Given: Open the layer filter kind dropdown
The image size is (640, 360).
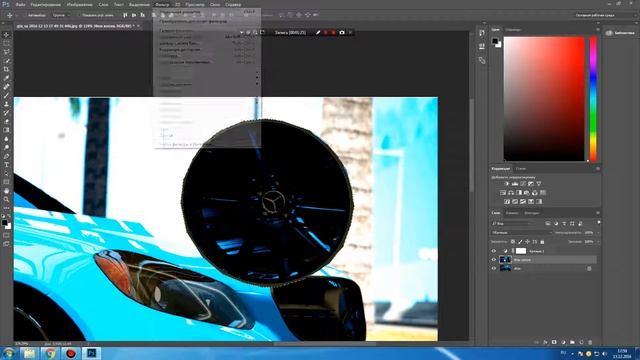Looking at the screenshot, I should tap(511, 223).
